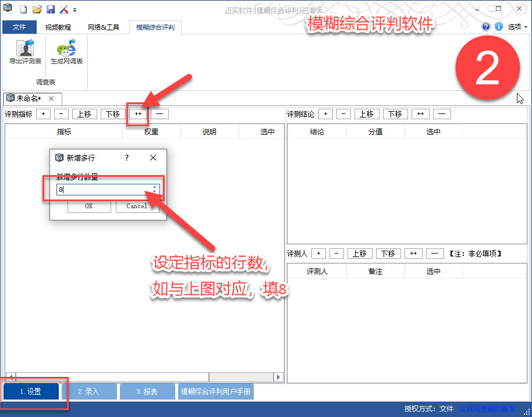Click 下移 in the 评测结论 toolbar
This screenshot has width=532, height=417.
(x=395, y=114)
